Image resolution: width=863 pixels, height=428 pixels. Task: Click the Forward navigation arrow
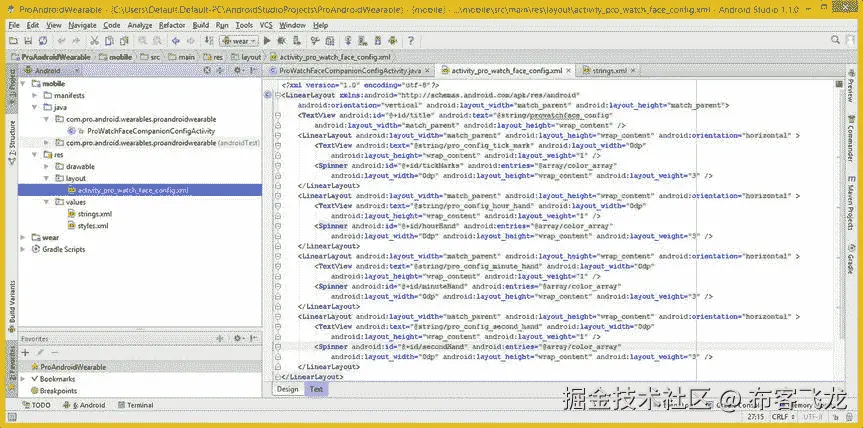coord(191,41)
